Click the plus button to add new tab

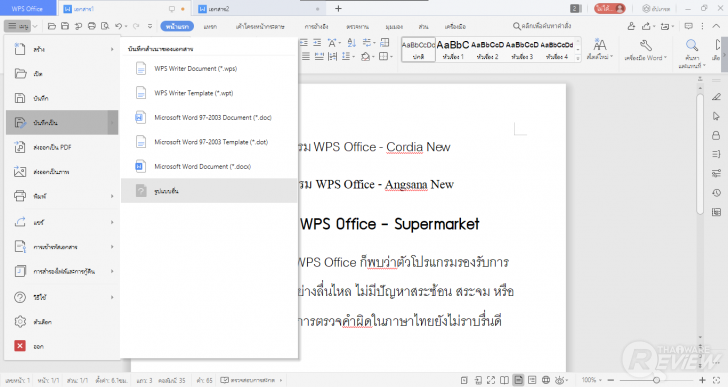point(338,8)
